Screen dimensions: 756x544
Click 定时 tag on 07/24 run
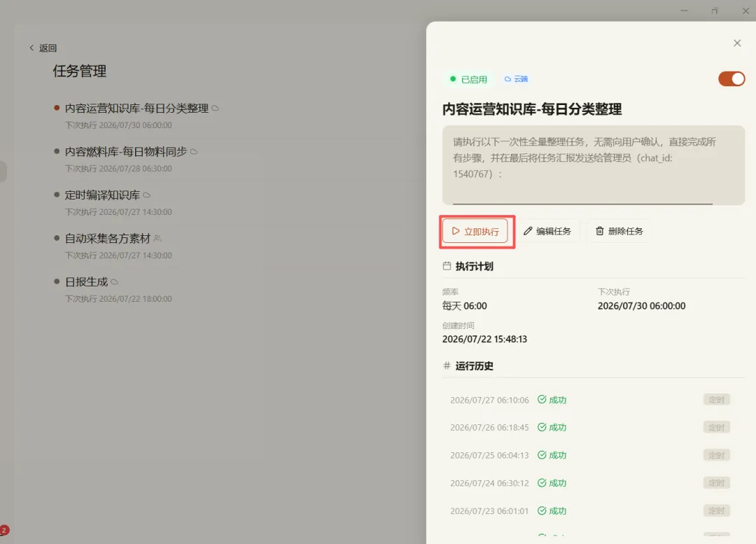(717, 483)
